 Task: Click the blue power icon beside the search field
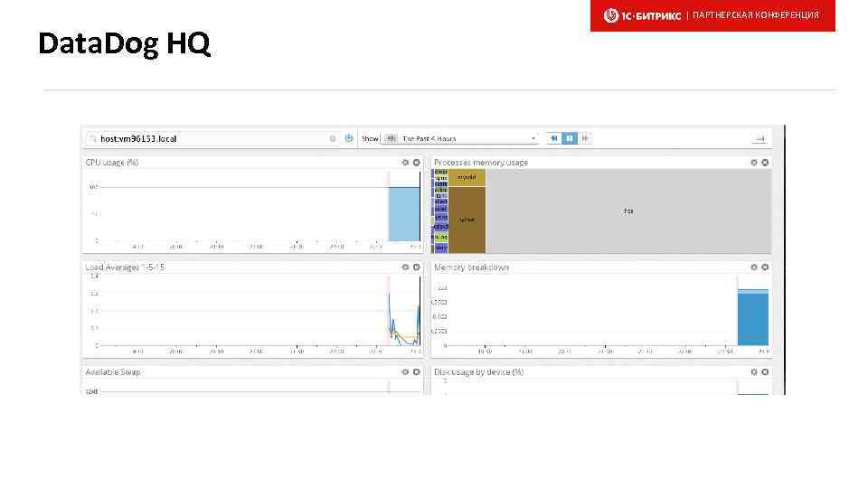pos(349,138)
